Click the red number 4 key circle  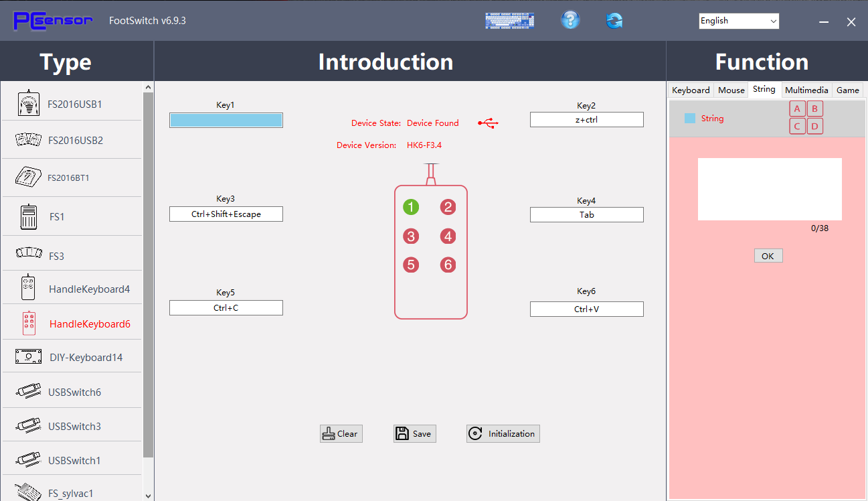tap(448, 236)
